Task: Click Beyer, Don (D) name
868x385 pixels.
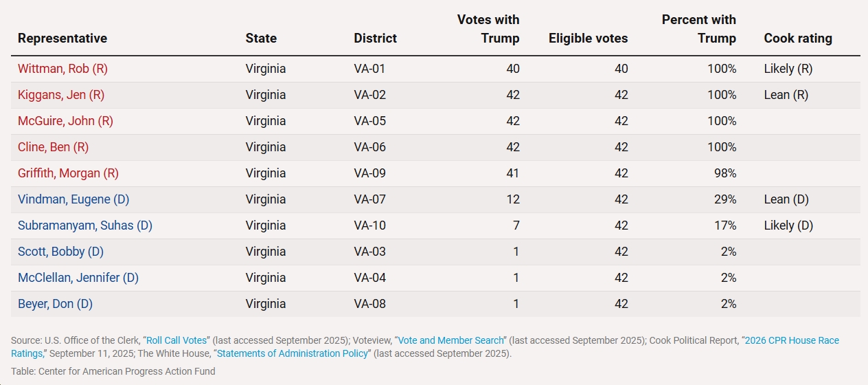Action: (x=55, y=304)
